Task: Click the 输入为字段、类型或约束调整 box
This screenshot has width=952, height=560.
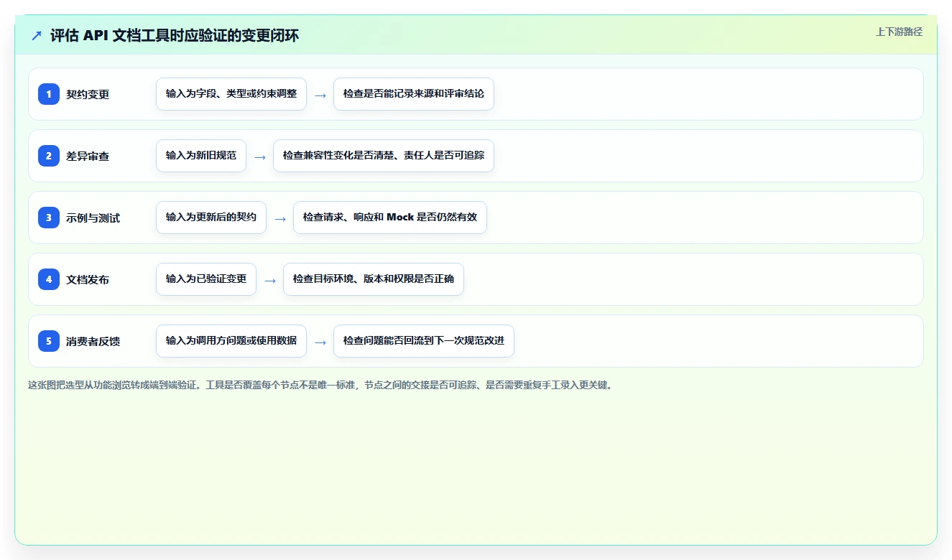Action: pyautogui.click(x=231, y=94)
